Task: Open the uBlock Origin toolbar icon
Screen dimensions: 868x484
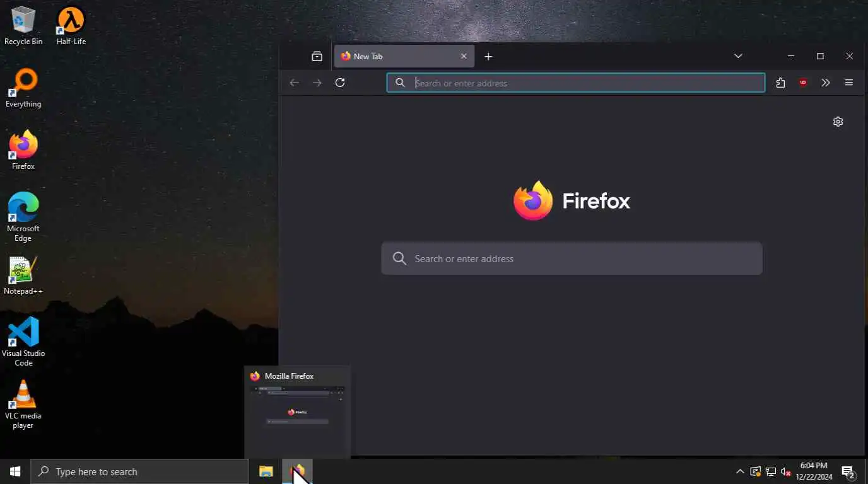Action: pyautogui.click(x=803, y=83)
